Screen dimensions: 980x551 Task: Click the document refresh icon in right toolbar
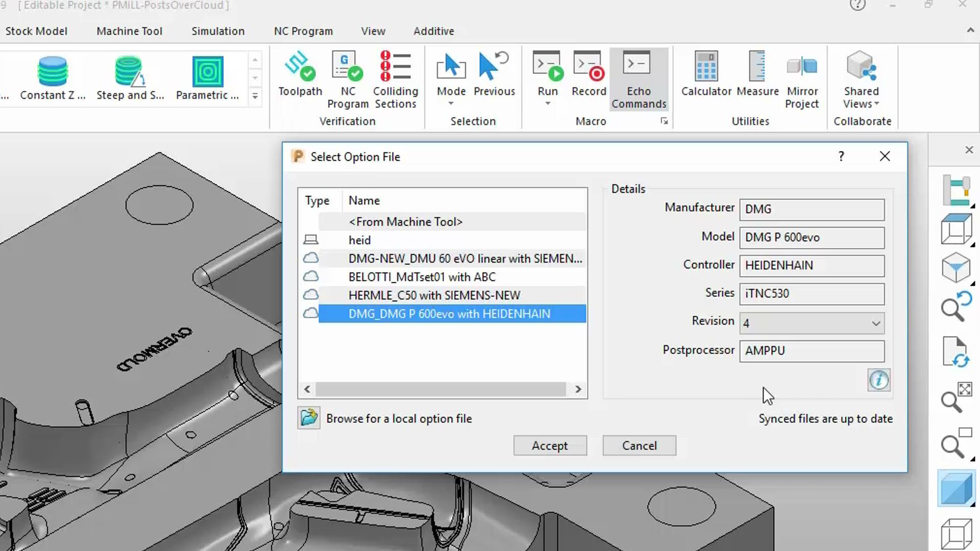click(x=956, y=352)
